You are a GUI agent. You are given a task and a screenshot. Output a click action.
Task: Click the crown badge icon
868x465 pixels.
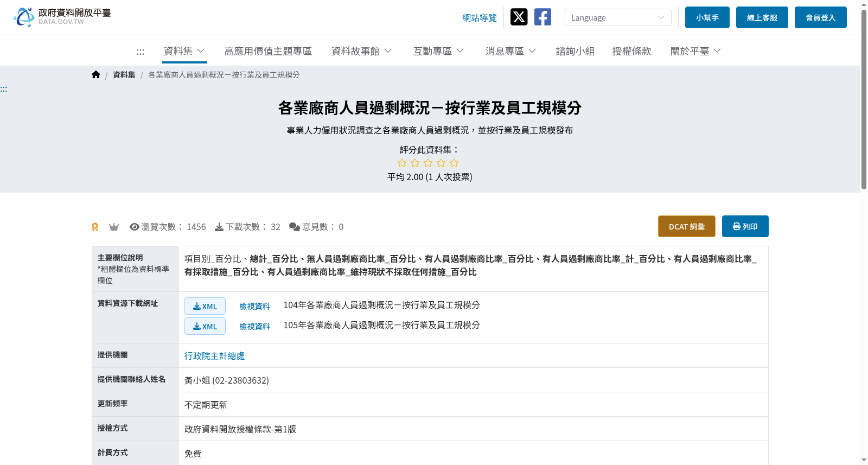pos(114,227)
